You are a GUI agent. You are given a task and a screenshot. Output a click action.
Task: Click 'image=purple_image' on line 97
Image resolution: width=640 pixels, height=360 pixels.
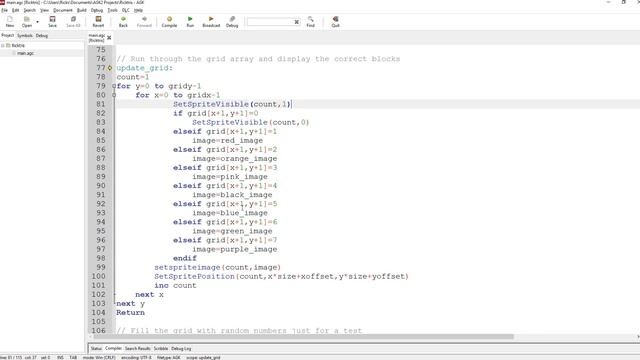tap(235, 249)
